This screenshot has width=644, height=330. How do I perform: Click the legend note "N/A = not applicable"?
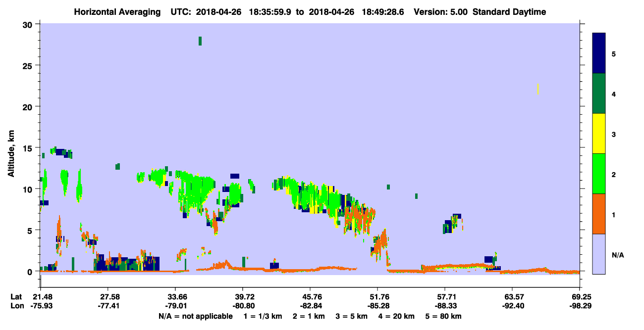195,316
